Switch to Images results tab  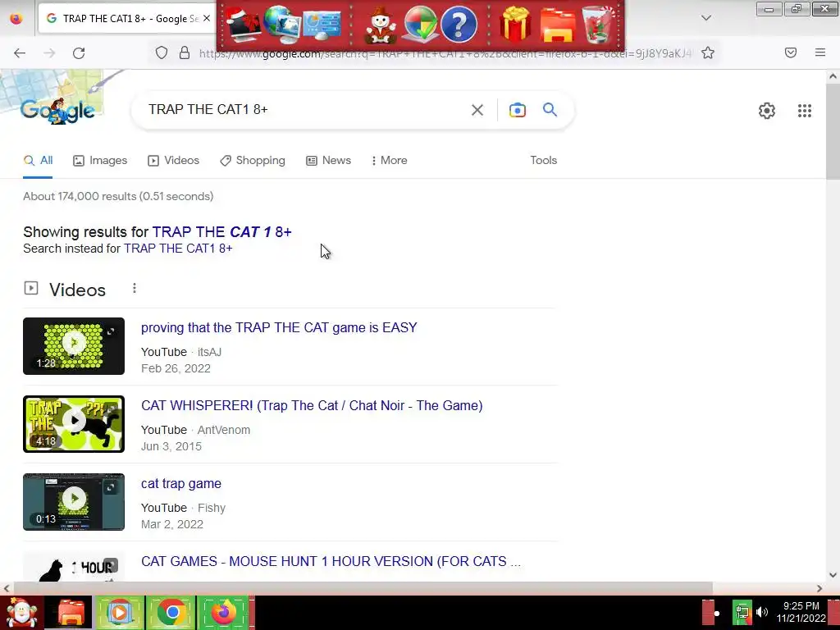(x=100, y=161)
